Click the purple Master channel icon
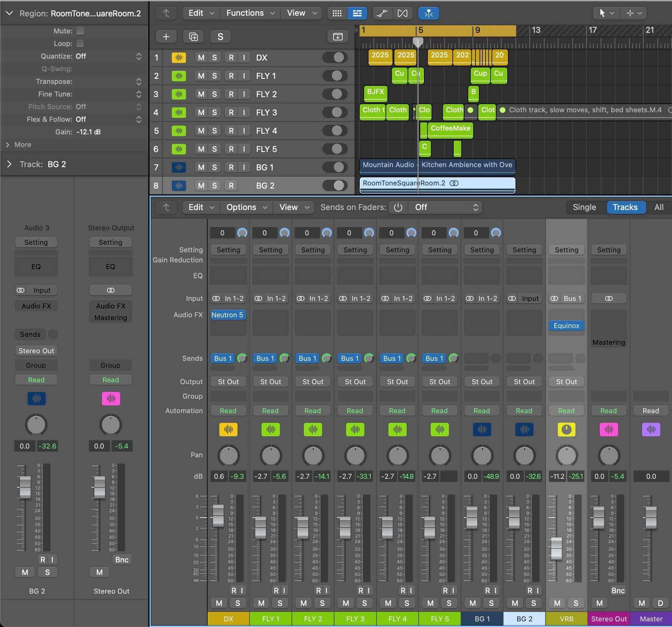The height and width of the screenshot is (627, 672). click(x=651, y=429)
